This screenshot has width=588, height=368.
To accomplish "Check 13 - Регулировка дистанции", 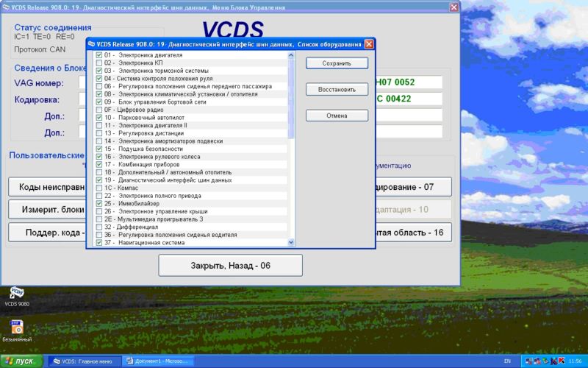I will (x=99, y=133).
